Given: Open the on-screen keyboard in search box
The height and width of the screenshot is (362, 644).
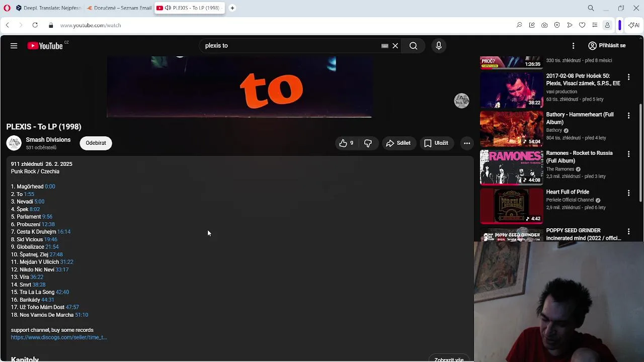Looking at the screenshot, I should point(385,46).
